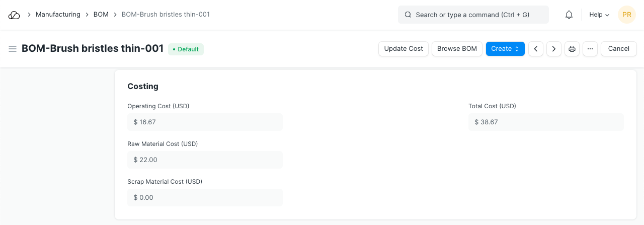This screenshot has width=644, height=225.
Task: Go to the previous BOM record arrow
Action: [x=536, y=49]
